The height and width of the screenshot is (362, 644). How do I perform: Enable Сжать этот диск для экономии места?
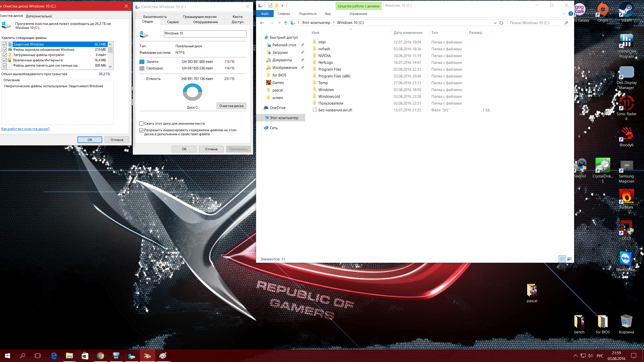click(x=141, y=123)
